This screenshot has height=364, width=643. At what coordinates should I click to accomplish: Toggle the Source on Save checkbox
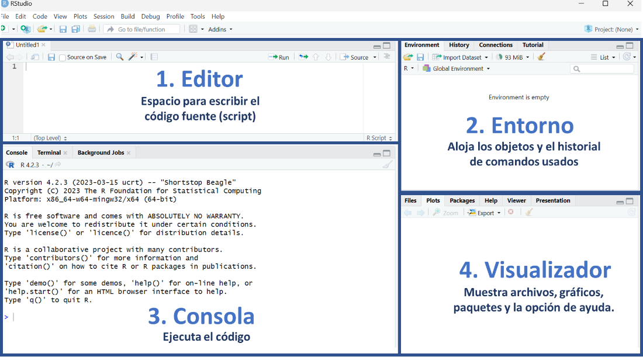[63, 57]
